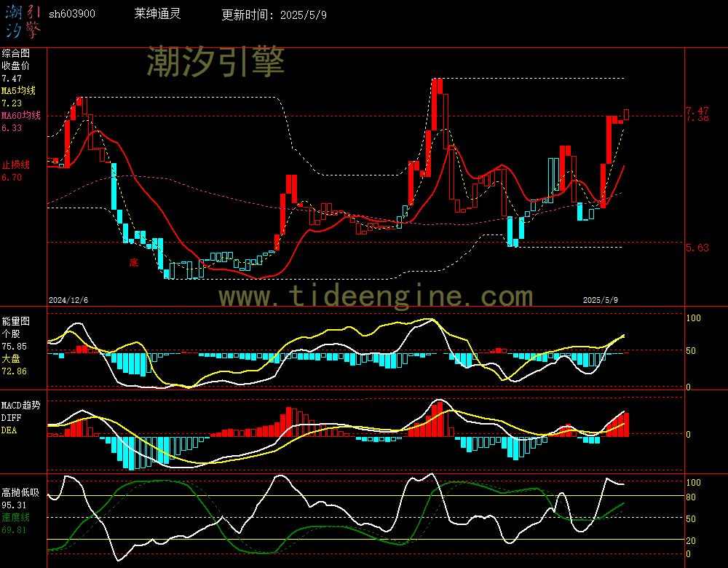Click the MACD趋势 panel label
Screen dimensions: 728x568
pyautogui.click(x=21, y=405)
